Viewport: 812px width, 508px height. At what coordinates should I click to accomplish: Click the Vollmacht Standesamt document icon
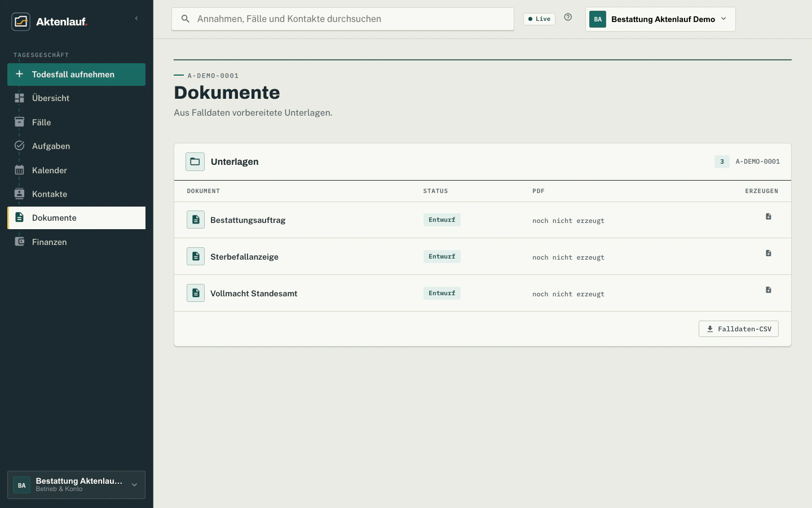click(x=196, y=293)
